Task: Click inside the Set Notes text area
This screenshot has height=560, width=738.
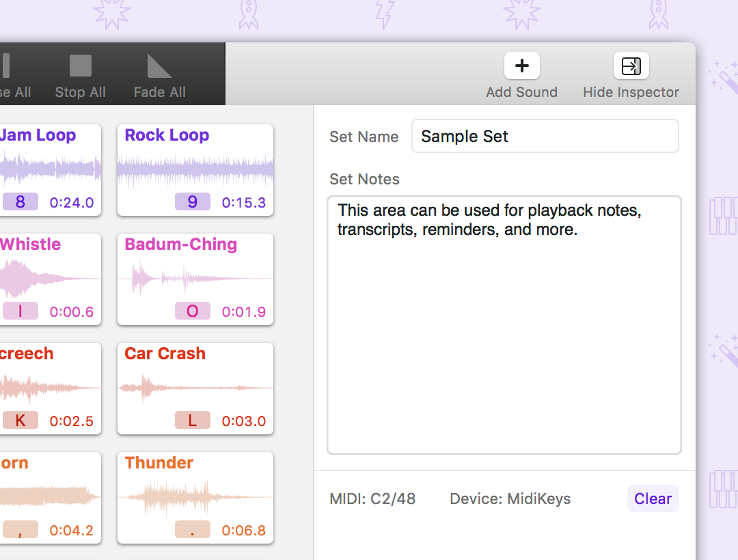Action: pos(504,325)
